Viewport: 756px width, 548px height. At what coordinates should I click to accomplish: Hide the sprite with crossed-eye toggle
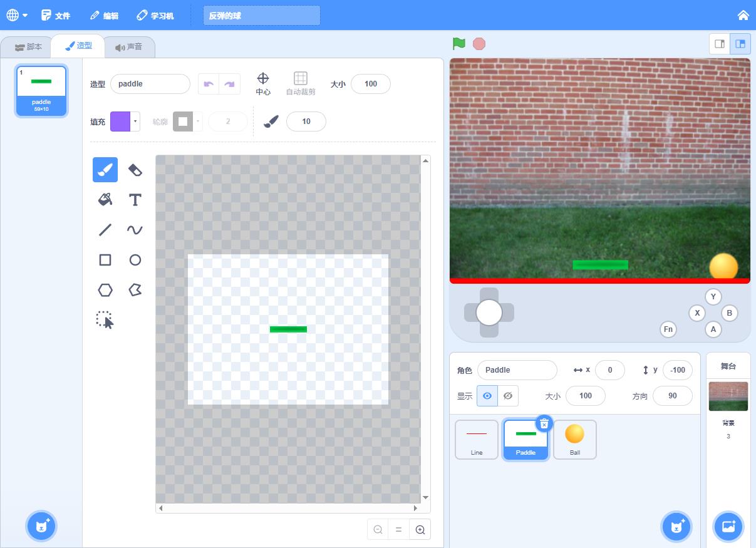click(508, 396)
